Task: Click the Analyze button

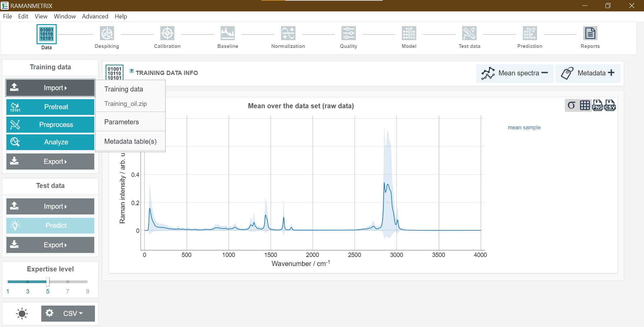Action: (x=50, y=142)
